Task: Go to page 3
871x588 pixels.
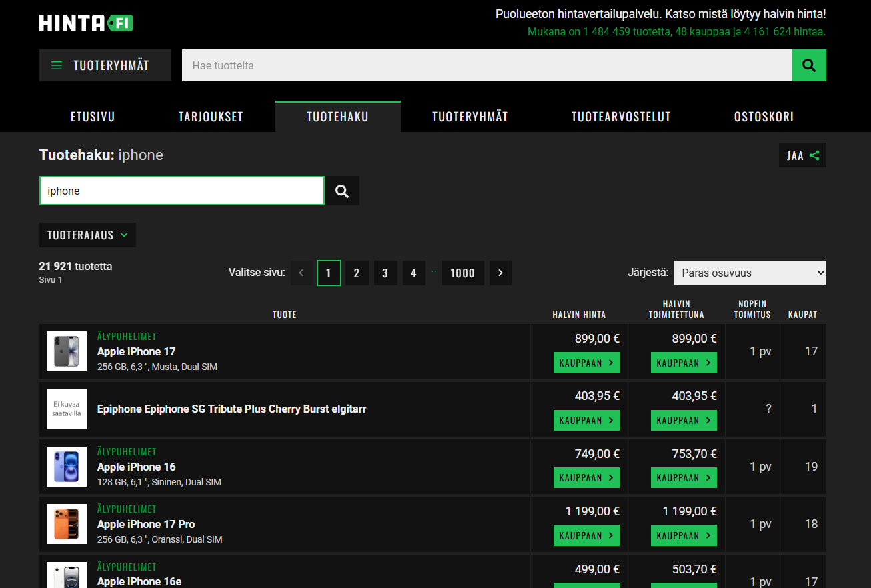Action: [385, 273]
